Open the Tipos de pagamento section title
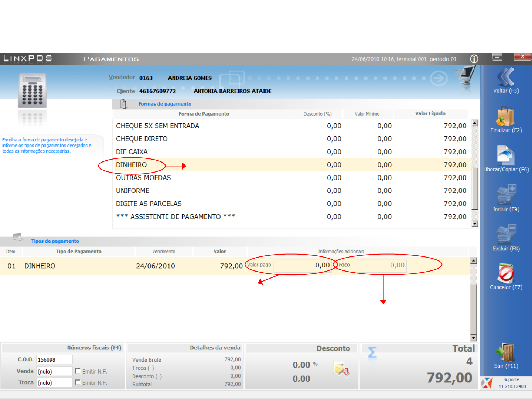 pos(55,241)
